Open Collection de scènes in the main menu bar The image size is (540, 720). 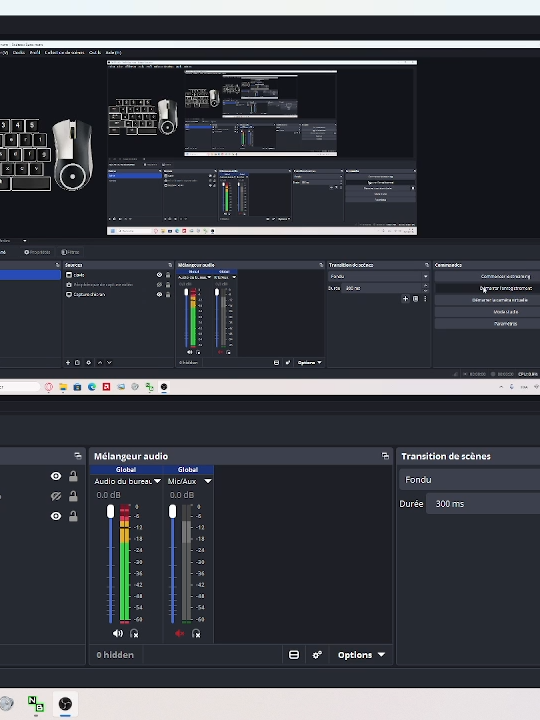64,52
